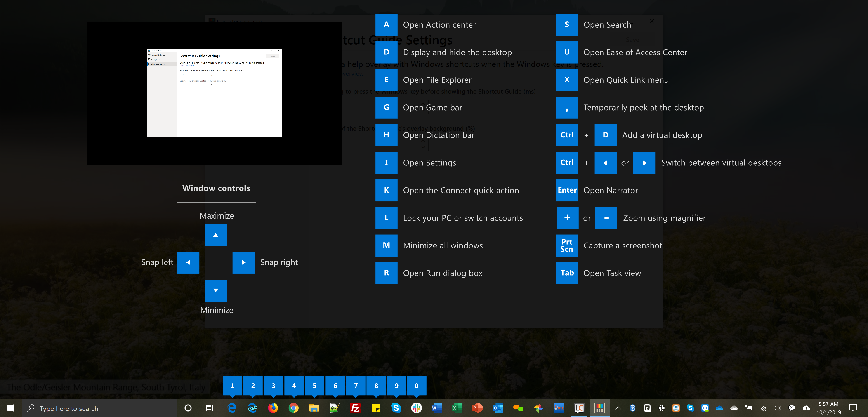This screenshot has width=868, height=417.
Task: Expand the hidden system tray icons chevron
Action: [x=618, y=408]
